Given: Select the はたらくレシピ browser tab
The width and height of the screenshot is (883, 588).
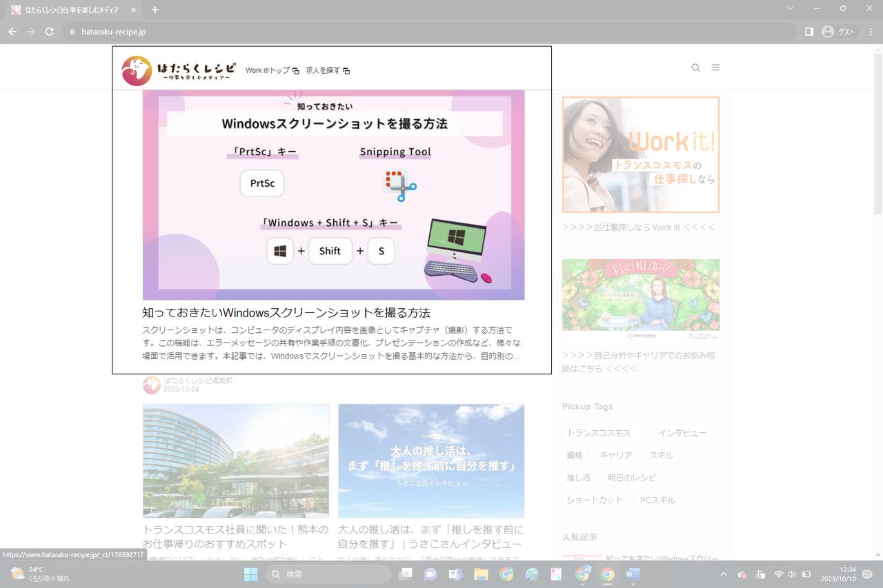Looking at the screenshot, I should pyautogui.click(x=72, y=10).
